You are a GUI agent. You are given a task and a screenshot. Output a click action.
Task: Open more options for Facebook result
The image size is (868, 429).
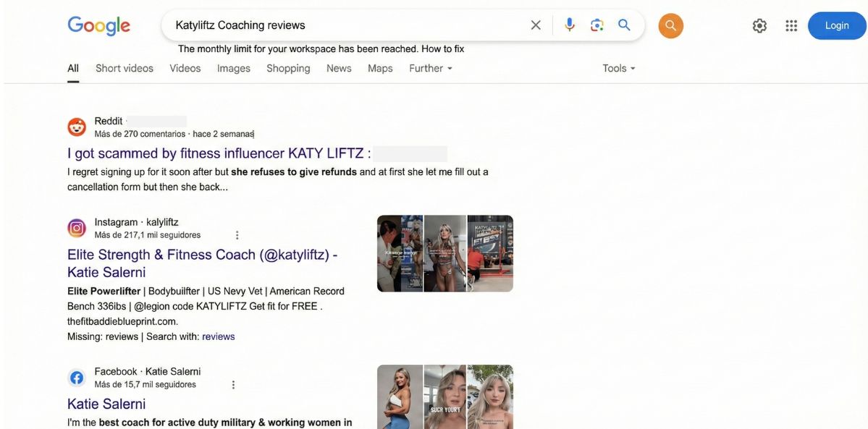[x=233, y=385]
